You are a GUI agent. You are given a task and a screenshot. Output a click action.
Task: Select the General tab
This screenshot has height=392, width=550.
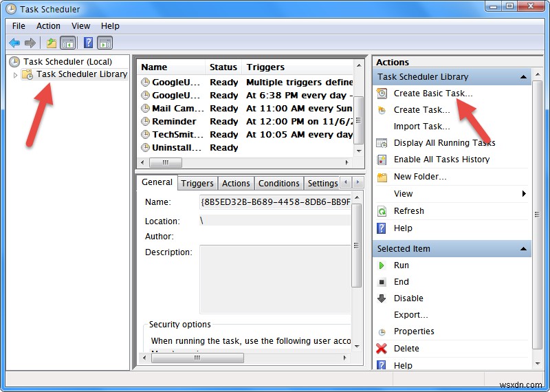pos(157,182)
